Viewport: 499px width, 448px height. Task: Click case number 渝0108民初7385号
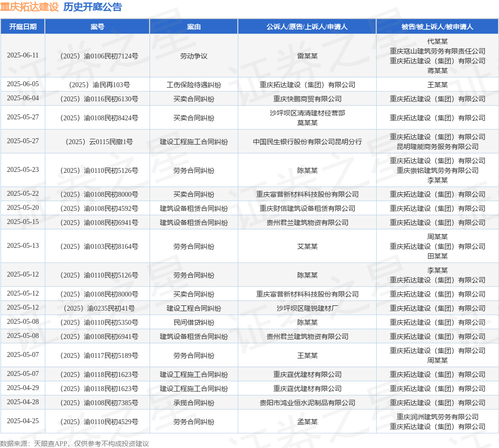(x=99, y=403)
